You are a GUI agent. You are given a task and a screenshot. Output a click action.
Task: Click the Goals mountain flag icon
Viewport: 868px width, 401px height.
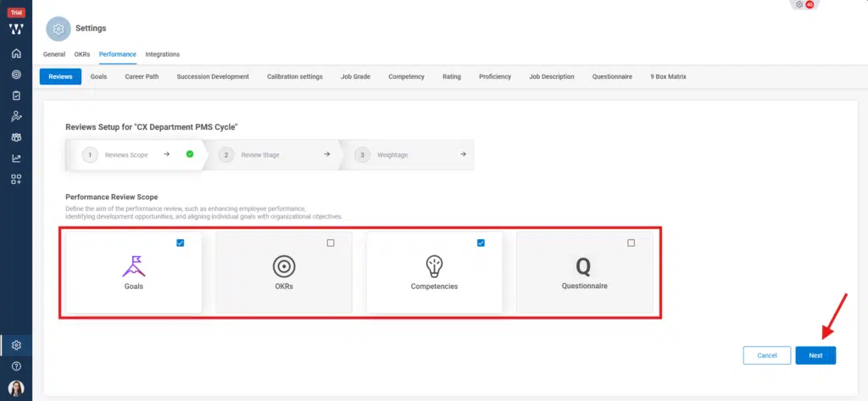tap(133, 266)
